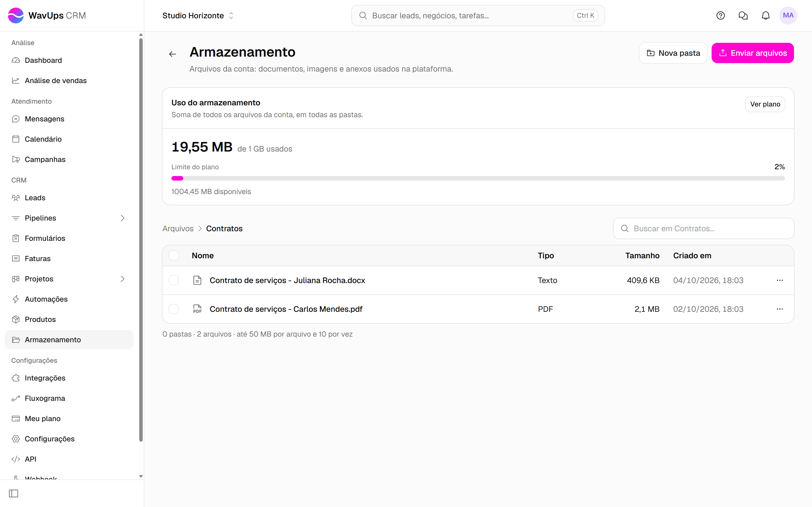Open the Studio Horizonte workspace switcher

198,15
